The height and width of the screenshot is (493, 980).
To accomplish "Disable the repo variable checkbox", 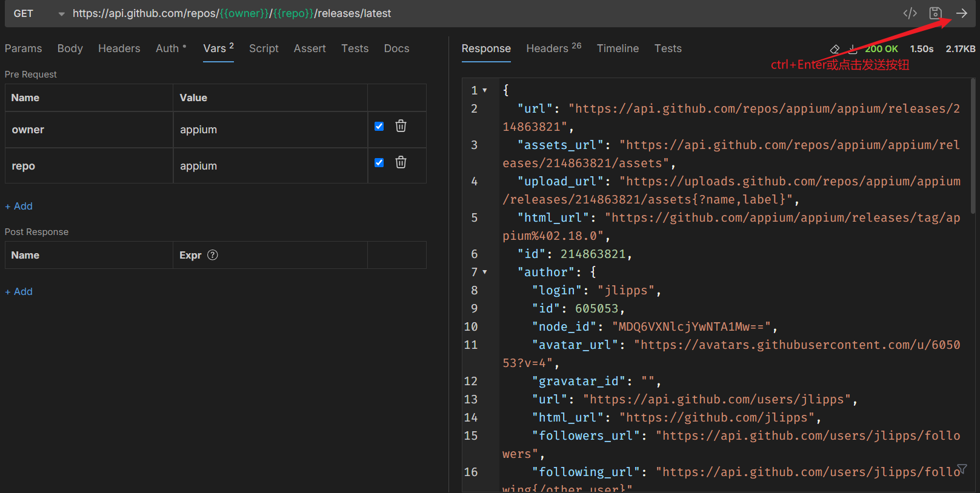I will (379, 162).
